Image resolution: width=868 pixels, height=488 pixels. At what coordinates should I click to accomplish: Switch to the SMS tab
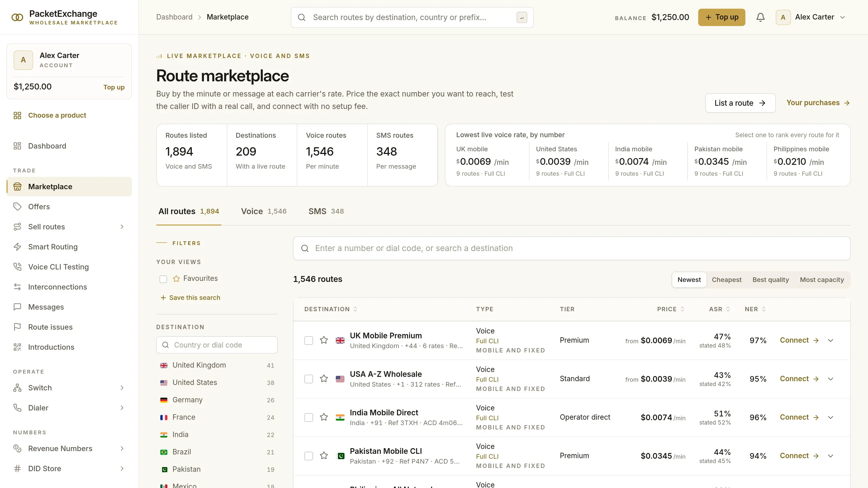[326, 211]
